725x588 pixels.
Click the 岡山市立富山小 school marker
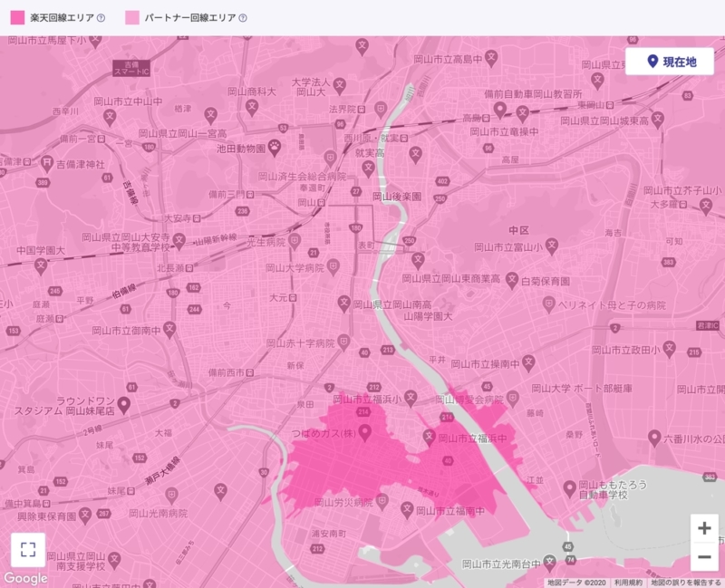552,246
